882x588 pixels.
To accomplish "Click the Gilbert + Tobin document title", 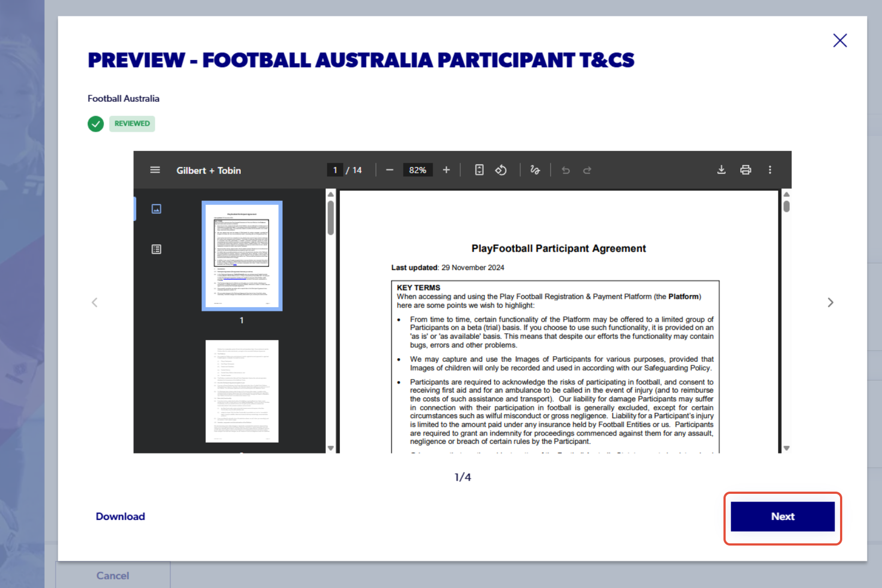I will point(209,170).
